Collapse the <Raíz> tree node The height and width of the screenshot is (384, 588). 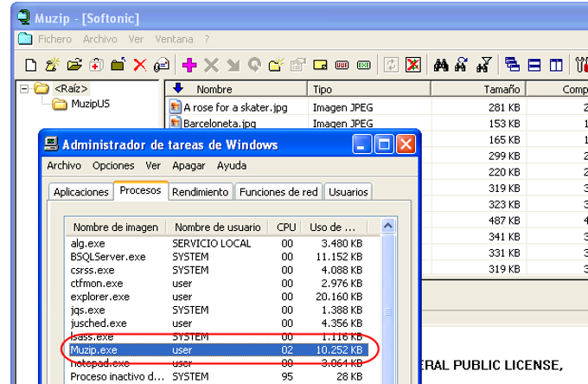point(24,89)
